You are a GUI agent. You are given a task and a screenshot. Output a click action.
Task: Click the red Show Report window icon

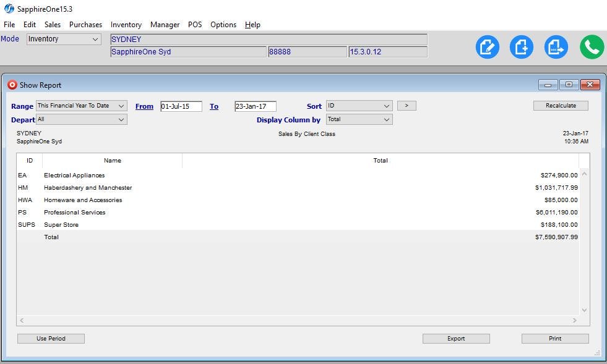coord(12,85)
